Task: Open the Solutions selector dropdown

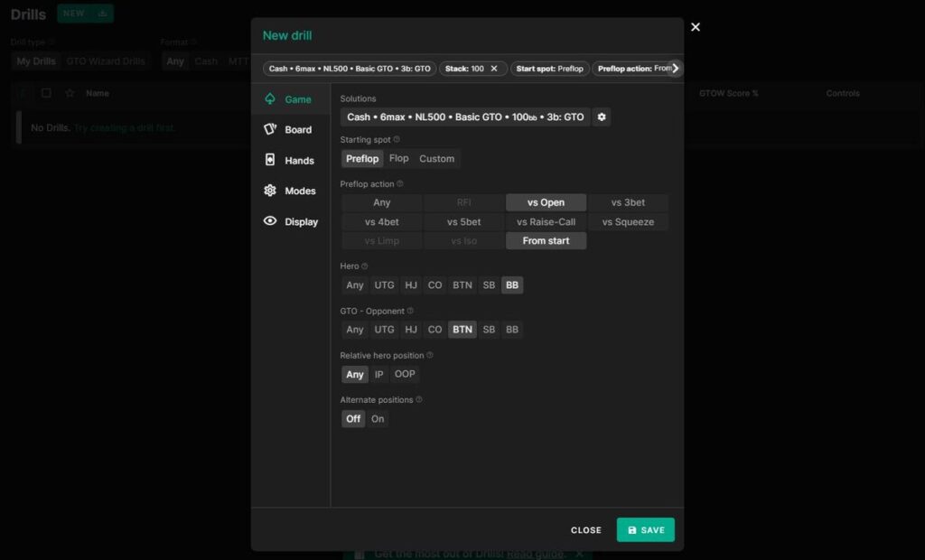Action: coord(465,117)
